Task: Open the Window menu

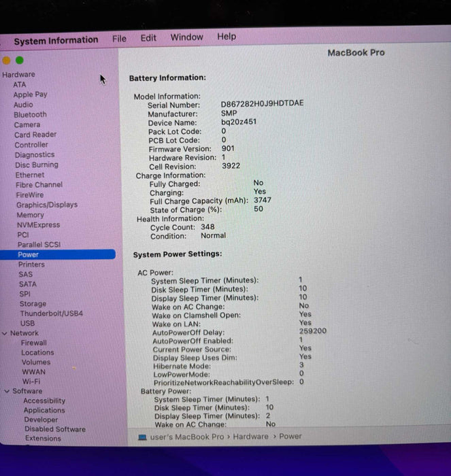Action: [186, 37]
